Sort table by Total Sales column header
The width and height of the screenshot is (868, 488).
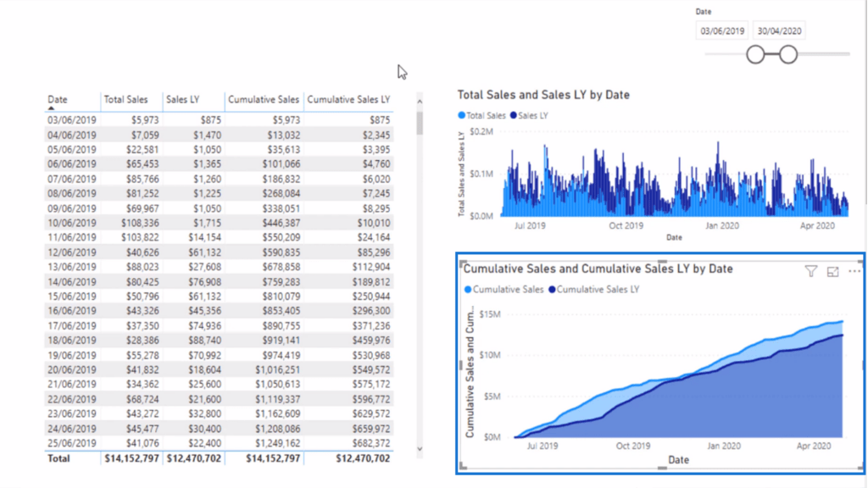coord(125,100)
